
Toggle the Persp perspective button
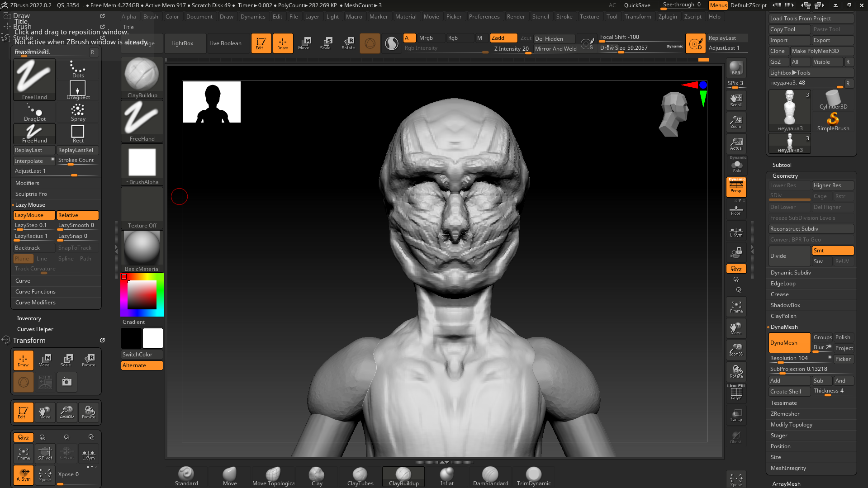736,186
